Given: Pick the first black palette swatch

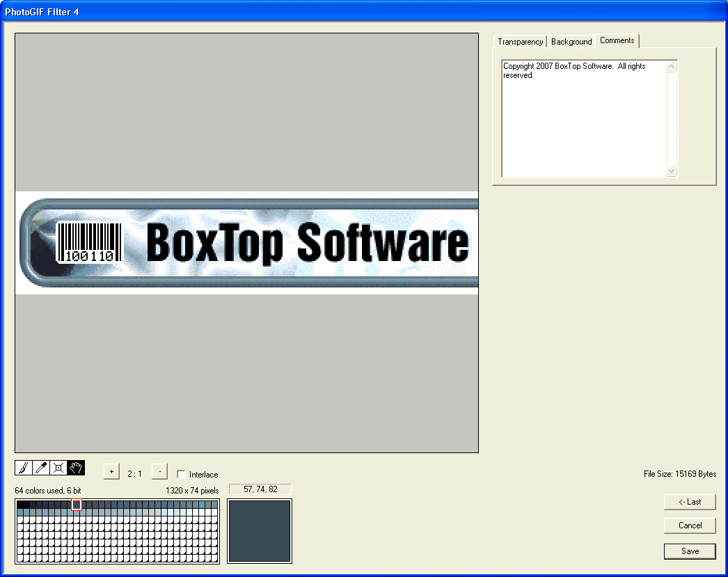Looking at the screenshot, I should click(20, 505).
